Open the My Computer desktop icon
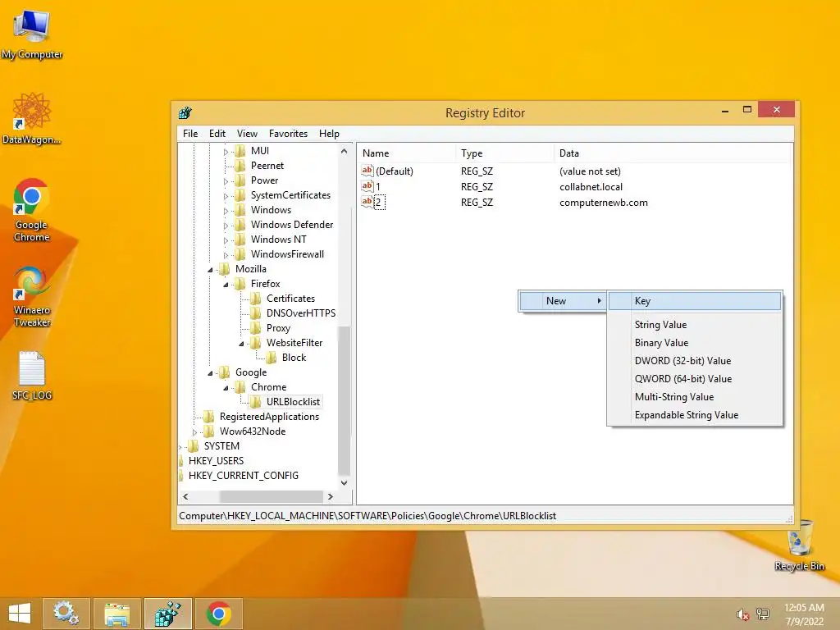The image size is (840, 630). coord(32,34)
